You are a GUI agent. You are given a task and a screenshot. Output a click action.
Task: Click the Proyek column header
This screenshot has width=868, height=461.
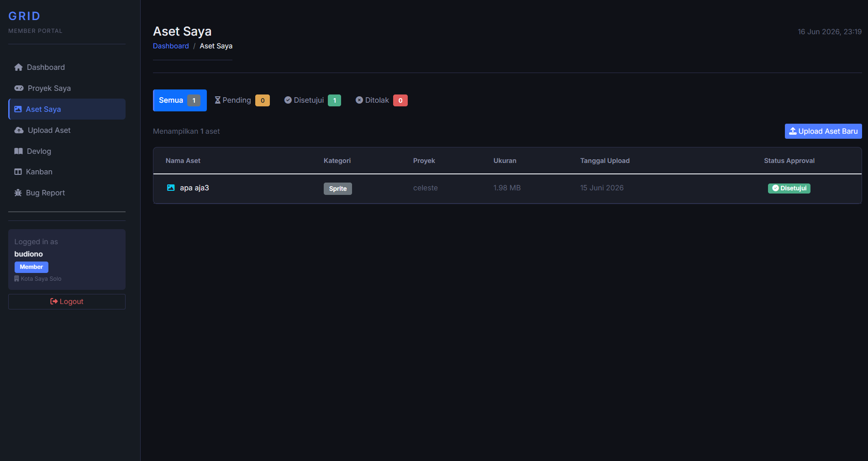pos(424,161)
